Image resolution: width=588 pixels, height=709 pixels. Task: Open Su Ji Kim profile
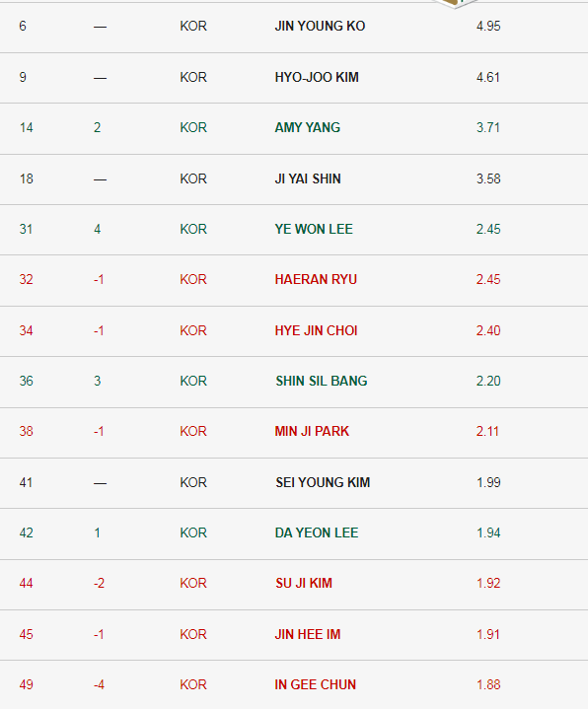304,584
